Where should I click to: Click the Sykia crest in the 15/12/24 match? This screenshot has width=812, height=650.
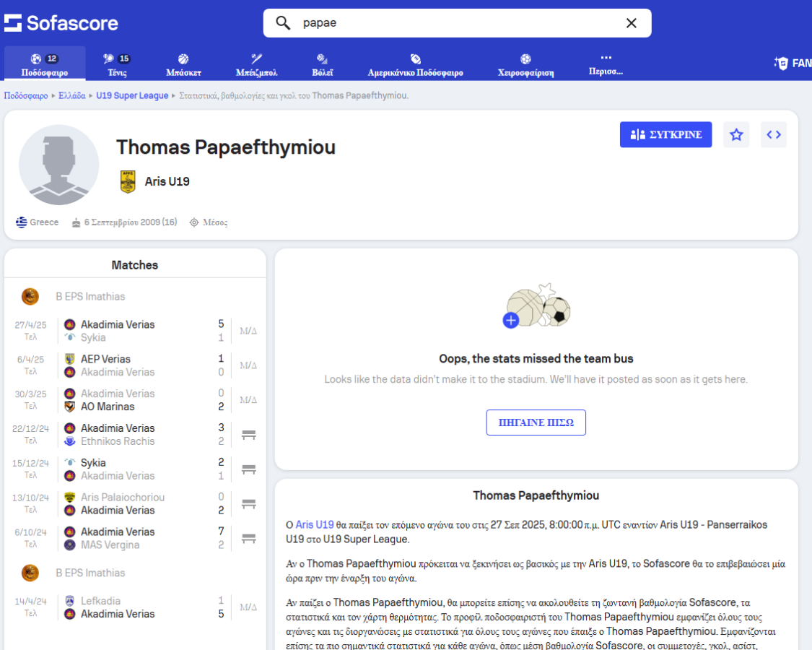(x=70, y=462)
